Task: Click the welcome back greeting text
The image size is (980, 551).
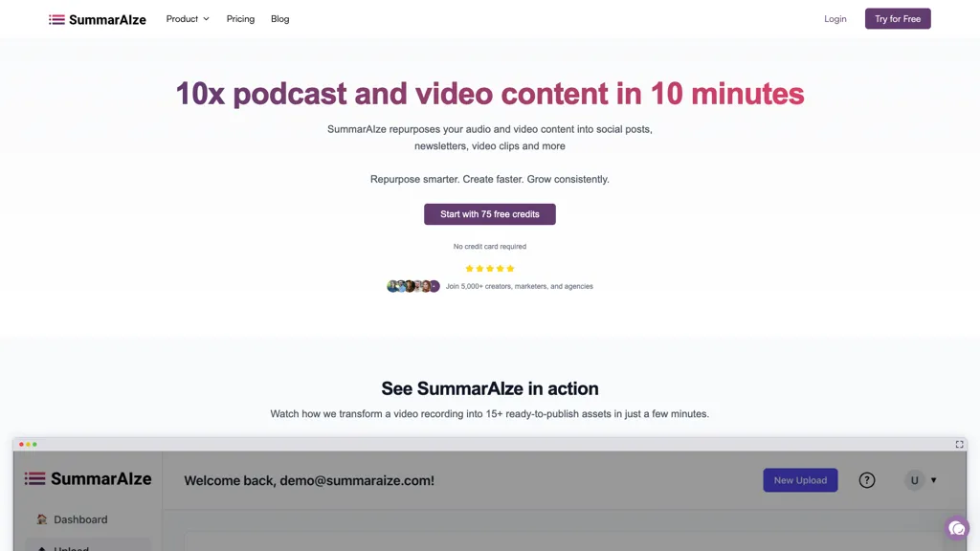Action: pos(308,479)
